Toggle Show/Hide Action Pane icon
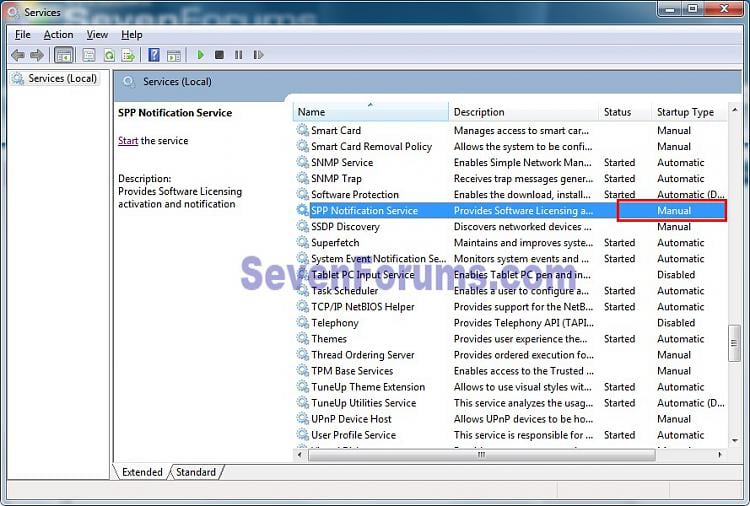The width and height of the screenshot is (750, 506). (x=174, y=55)
